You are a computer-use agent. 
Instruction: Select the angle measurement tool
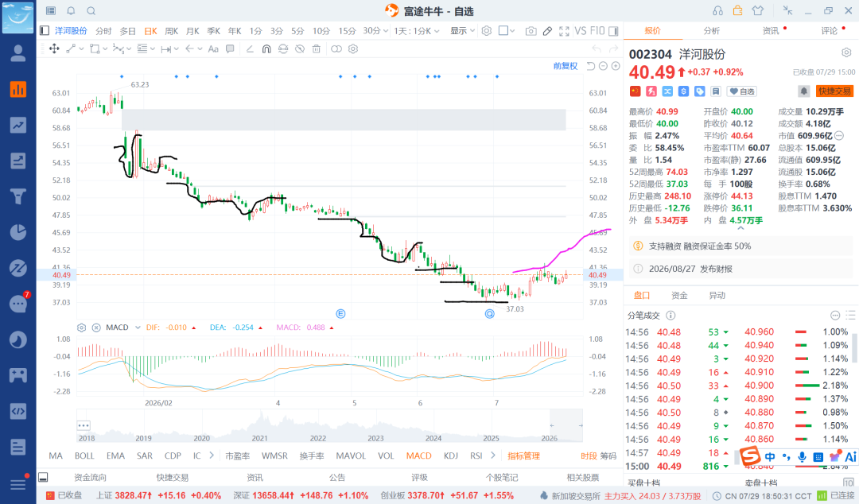pyautogui.click(x=250, y=48)
